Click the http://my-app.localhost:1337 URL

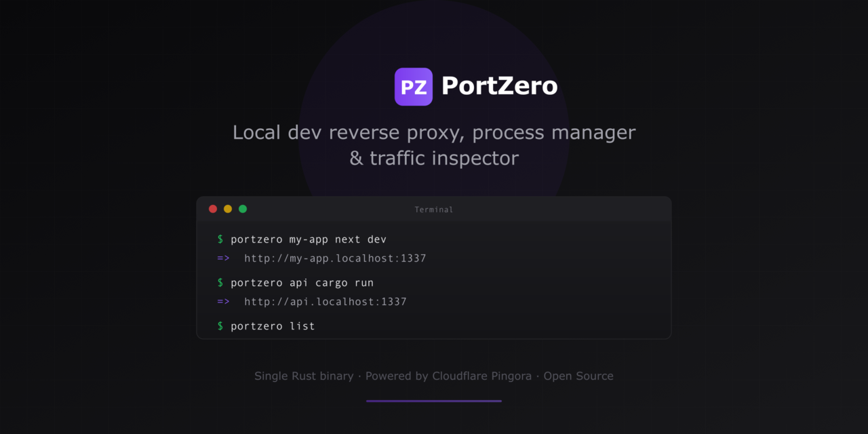click(x=335, y=258)
